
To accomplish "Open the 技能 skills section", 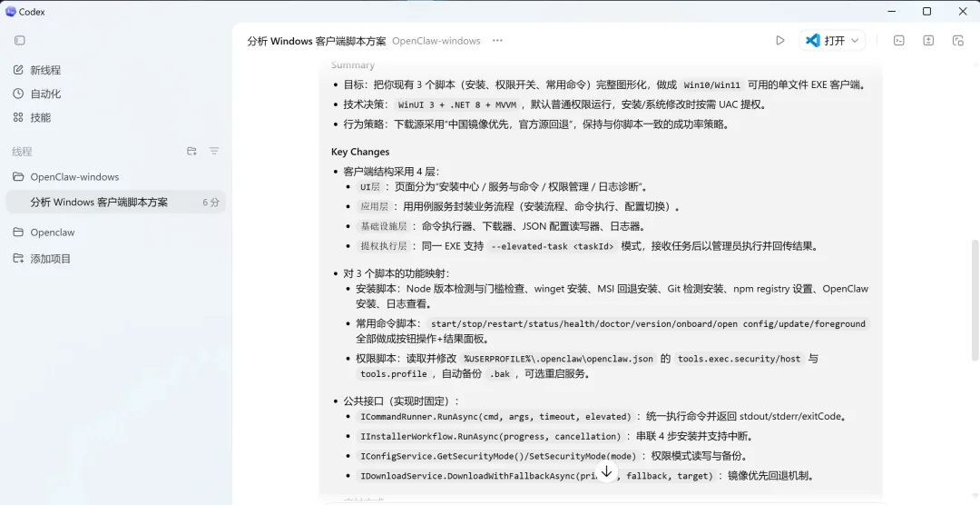I will pyautogui.click(x=33, y=117).
